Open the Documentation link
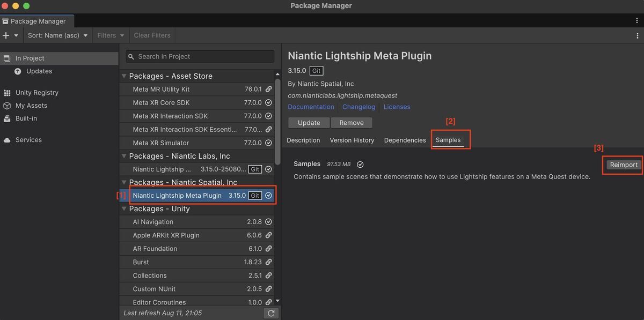The width and height of the screenshot is (644, 320). tap(311, 107)
